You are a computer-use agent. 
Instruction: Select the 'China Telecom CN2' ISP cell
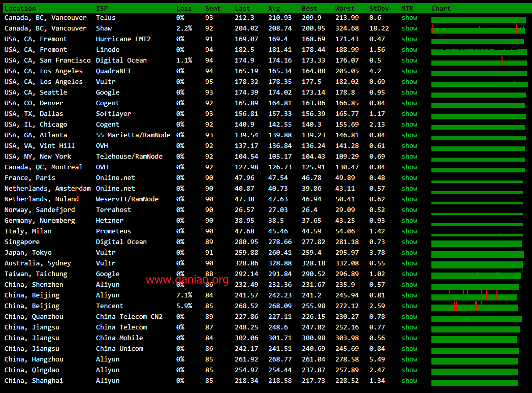(x=129, y=317)
